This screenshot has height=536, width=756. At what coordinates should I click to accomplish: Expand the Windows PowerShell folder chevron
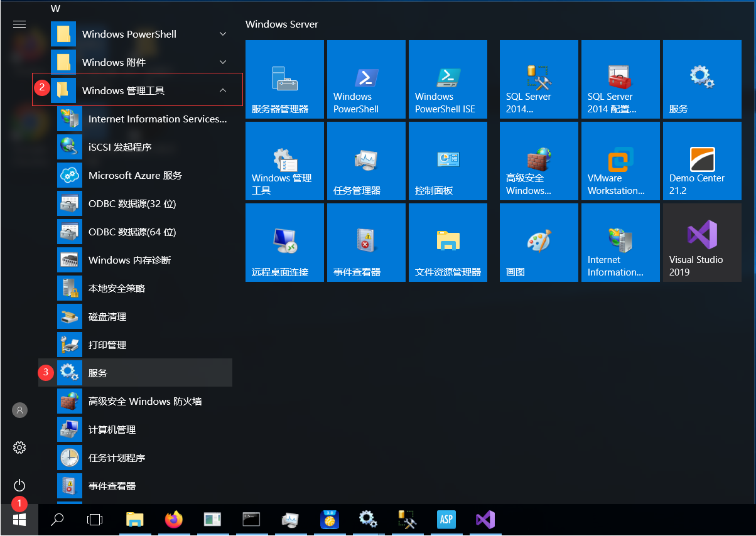pos(223,34)
